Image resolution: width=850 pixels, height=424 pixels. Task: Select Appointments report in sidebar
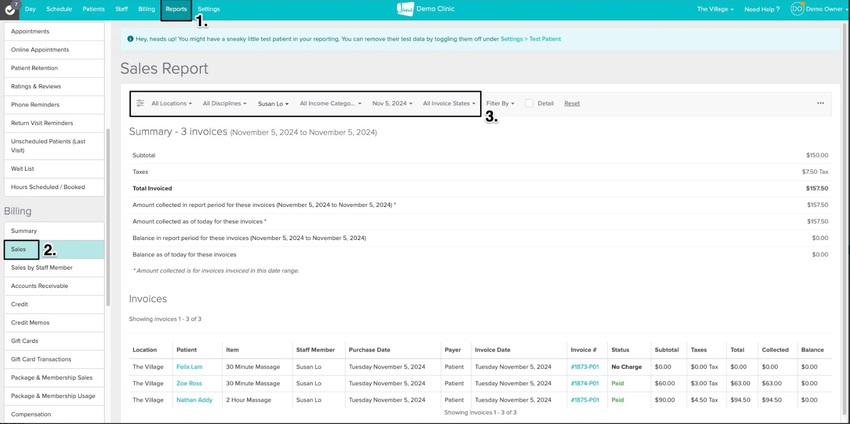coord(54,31)
